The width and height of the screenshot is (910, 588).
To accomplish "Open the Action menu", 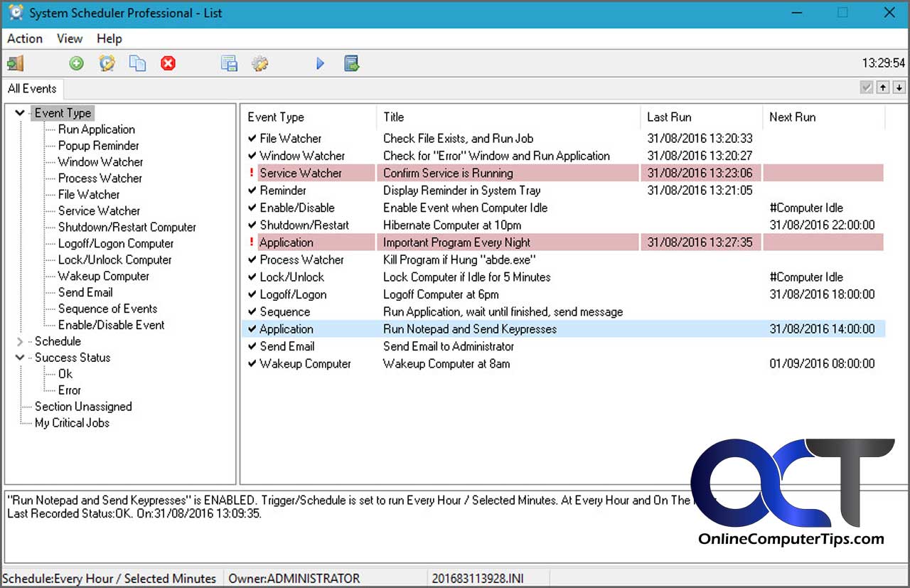I will [25, 38].
